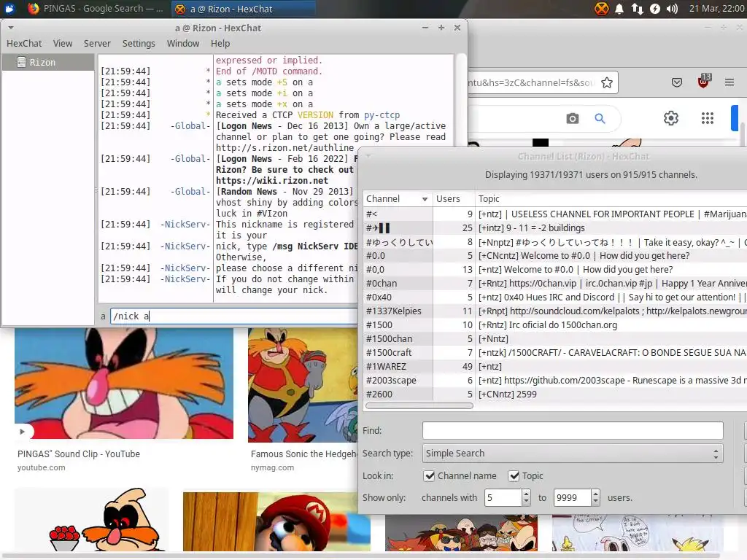This screenshot has width=747, height=560.
Task: Select the #0chan channel row
Action: click(555, 284)
